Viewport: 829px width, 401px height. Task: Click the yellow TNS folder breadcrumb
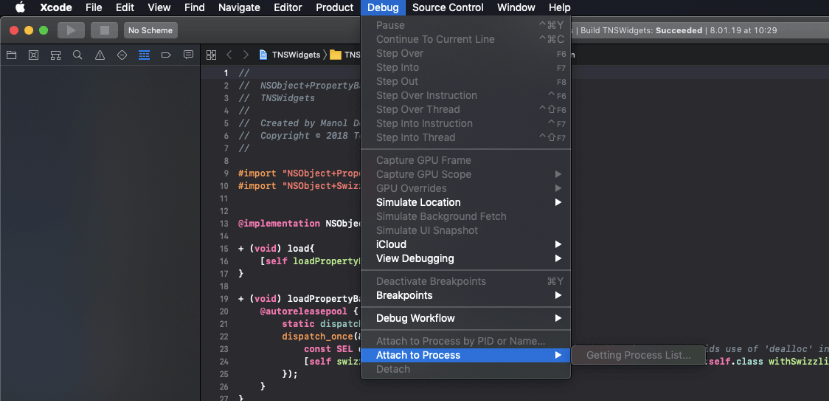[x=345, y=55]
